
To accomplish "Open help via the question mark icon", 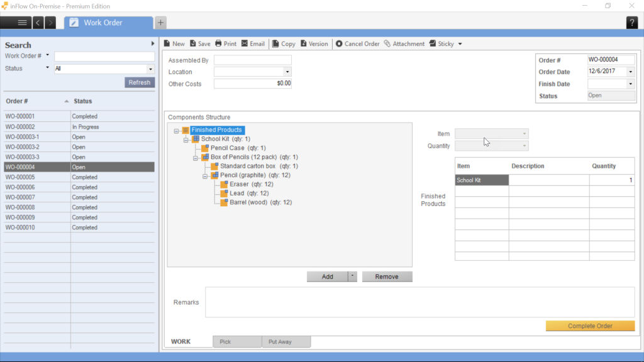I will (631, 23).
